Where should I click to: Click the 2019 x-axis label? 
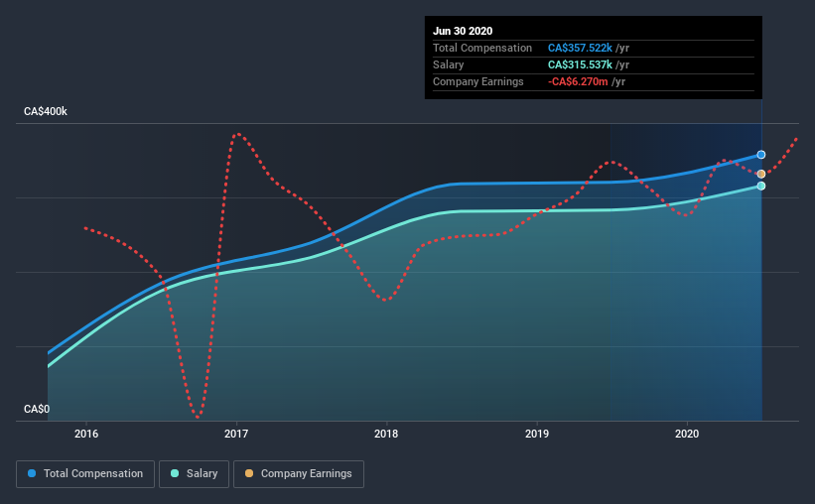click(537, 434)
